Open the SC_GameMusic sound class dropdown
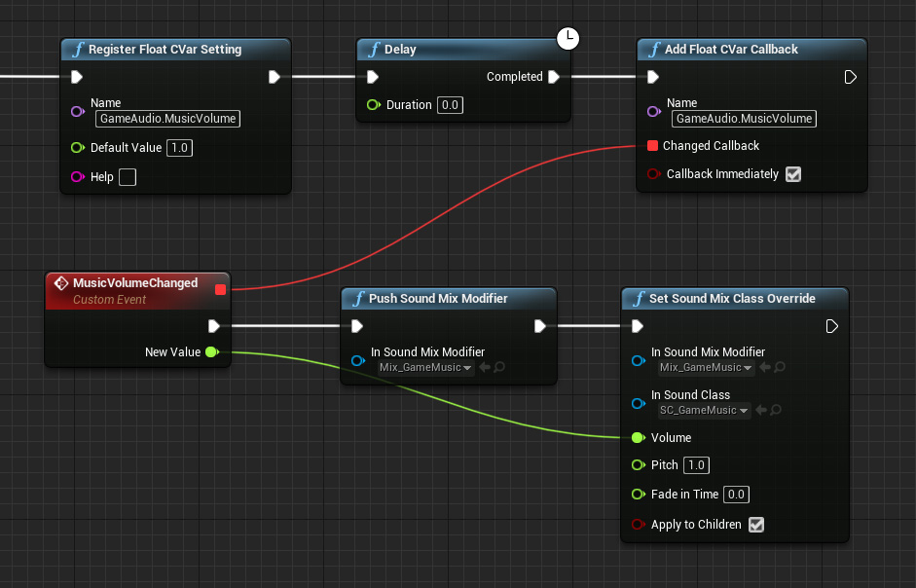 [704, 410]
